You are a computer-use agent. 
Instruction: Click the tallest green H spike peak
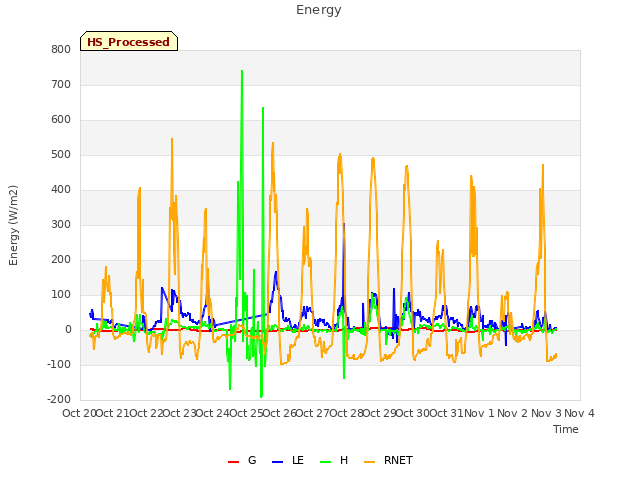point(242,71)
